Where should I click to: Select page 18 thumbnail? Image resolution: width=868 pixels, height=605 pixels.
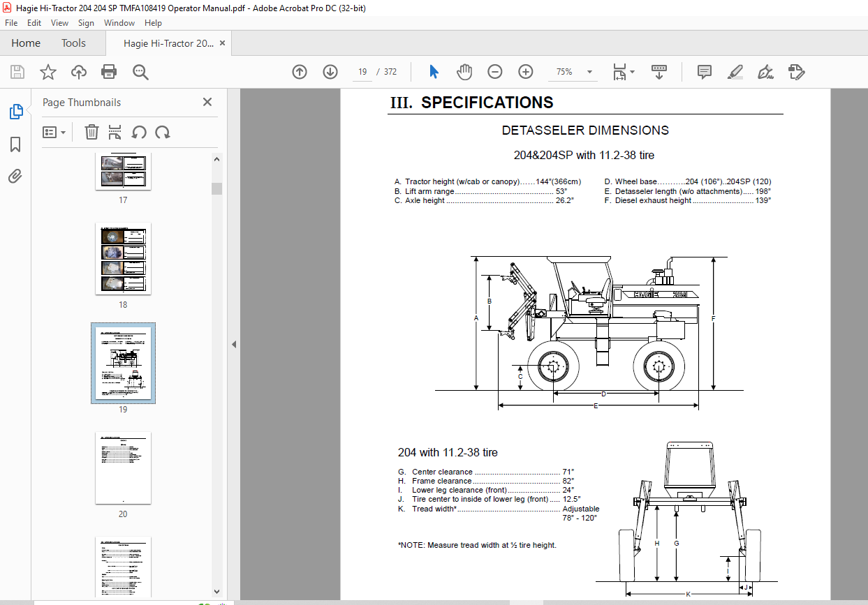[123, 259]
